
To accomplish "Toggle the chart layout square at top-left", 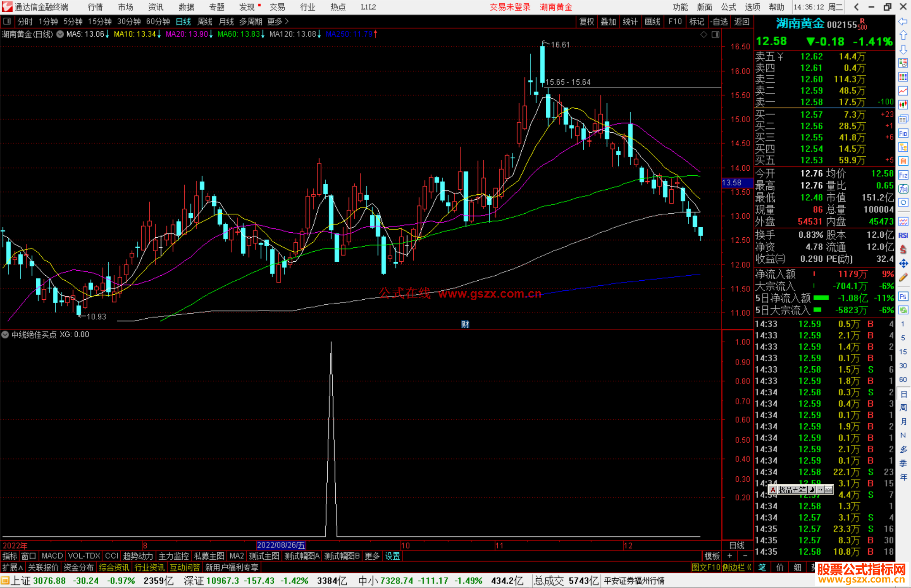I will pyautogui.click(x=7, y=21).
